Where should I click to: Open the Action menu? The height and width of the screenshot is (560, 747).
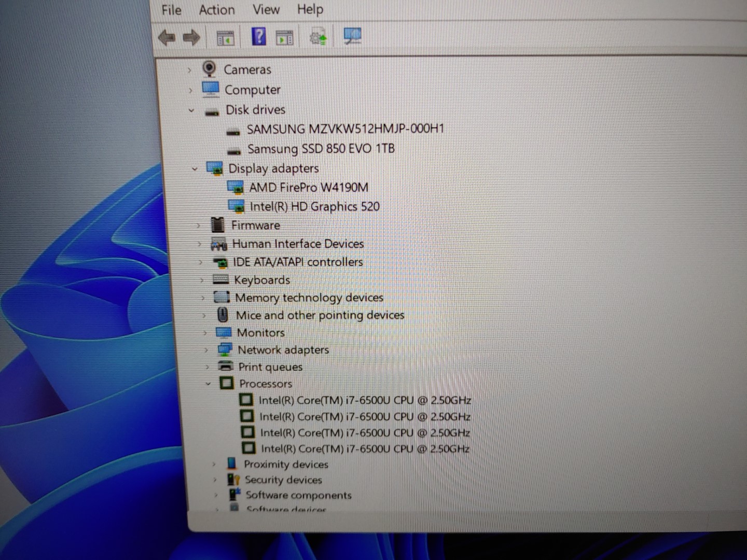pos(217,10)
